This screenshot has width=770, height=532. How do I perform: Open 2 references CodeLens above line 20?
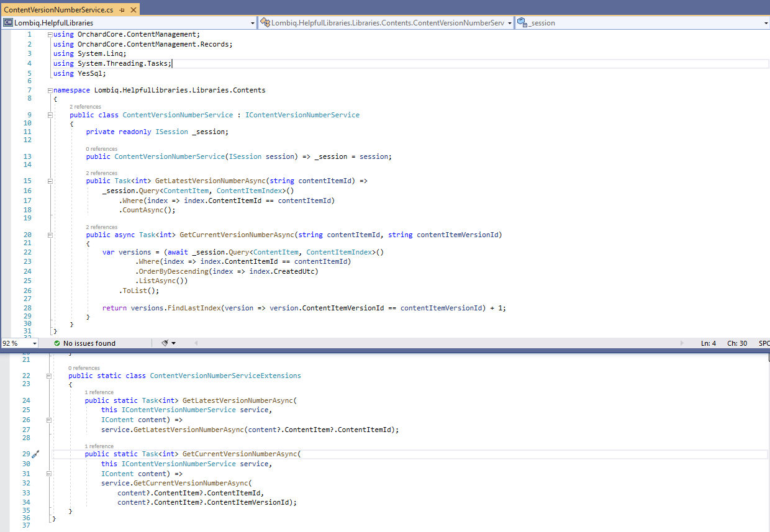[101, 227]
